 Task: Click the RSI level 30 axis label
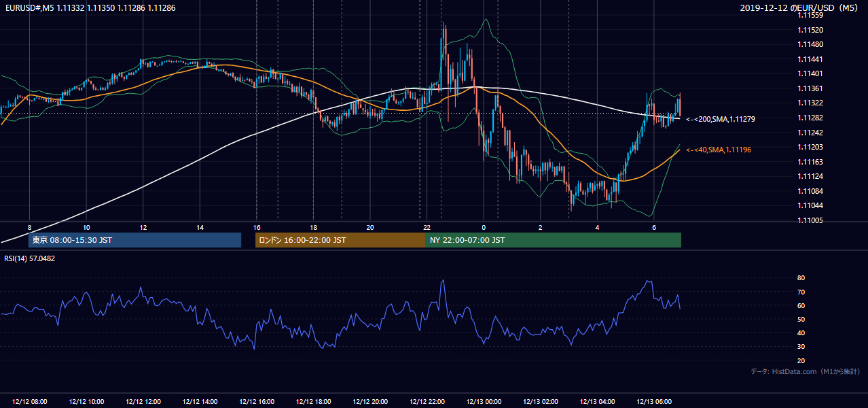pyautogui.click(x=801, y=347)
